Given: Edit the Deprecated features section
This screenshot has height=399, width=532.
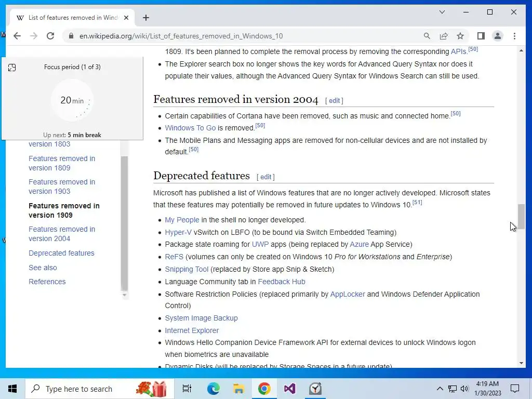Looking at the screenshot, I should [x=265, y=177].
